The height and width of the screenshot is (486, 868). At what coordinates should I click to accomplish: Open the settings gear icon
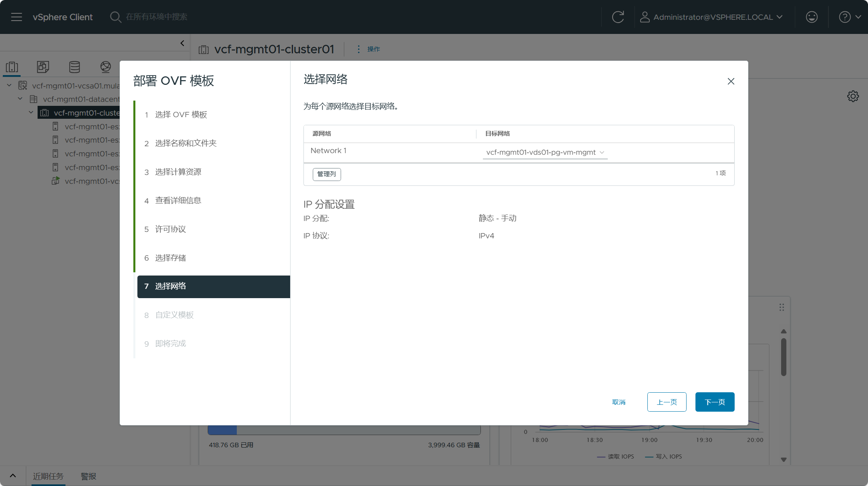[x=853, y=96]
